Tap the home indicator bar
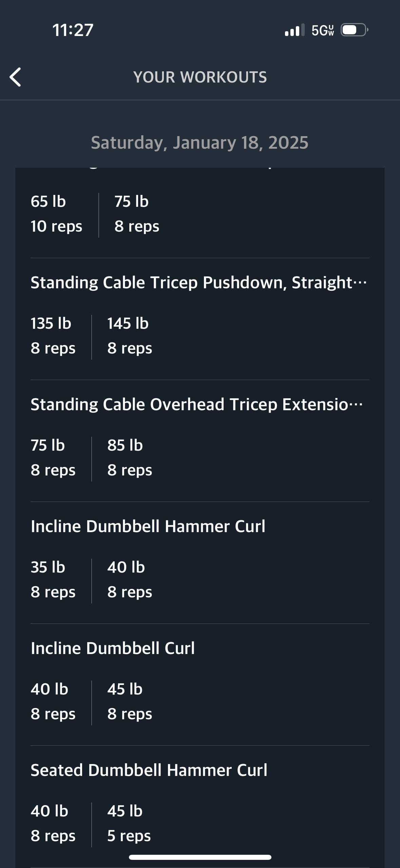 coord(200,857)
